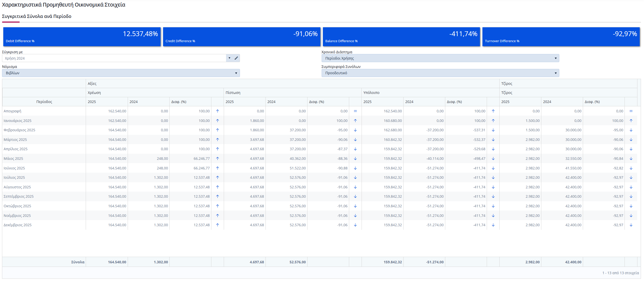Select the Συγκριτικά Σύνολα ανά Περίοδο tab

click(37, 16)
